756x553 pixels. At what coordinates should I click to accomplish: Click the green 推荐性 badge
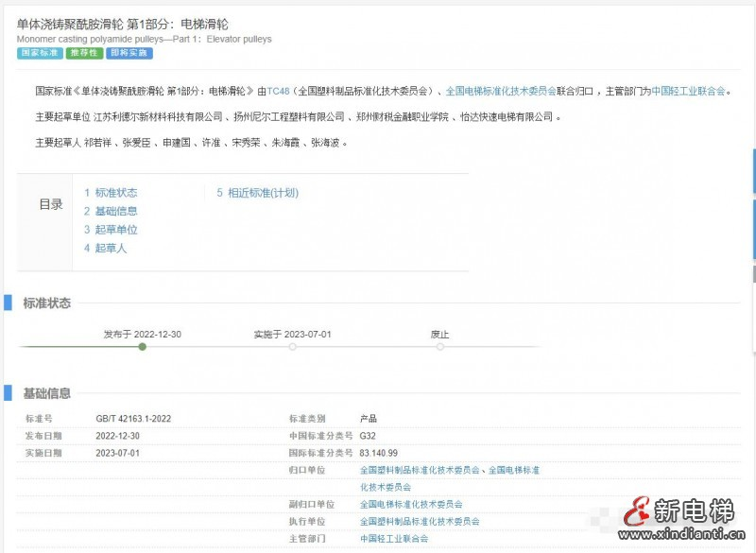point(82,54)
